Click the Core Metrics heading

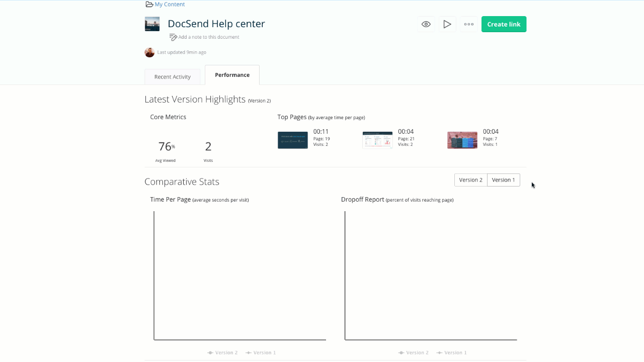[168, 117]
